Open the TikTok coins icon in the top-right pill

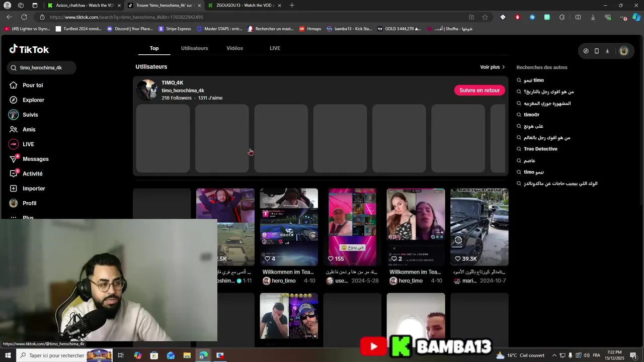point(586,51)
